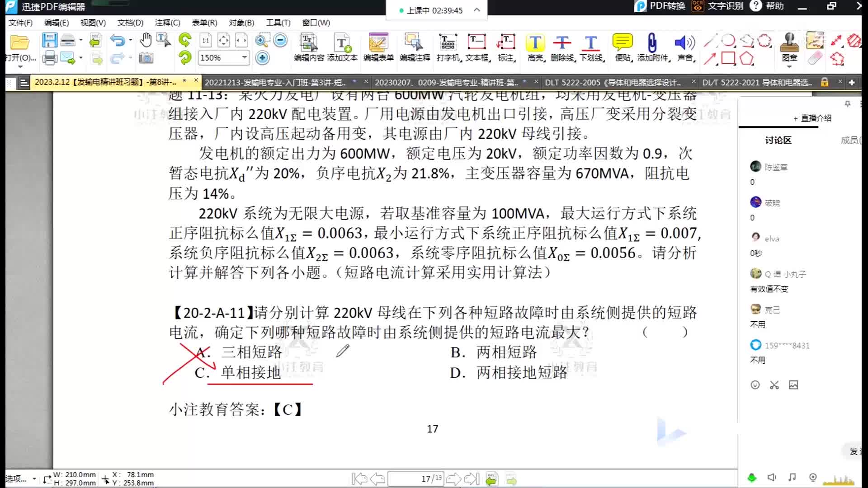The image size is (868, 488).
Task: Click the Zoom out minus icon
Action: (280, 41)
